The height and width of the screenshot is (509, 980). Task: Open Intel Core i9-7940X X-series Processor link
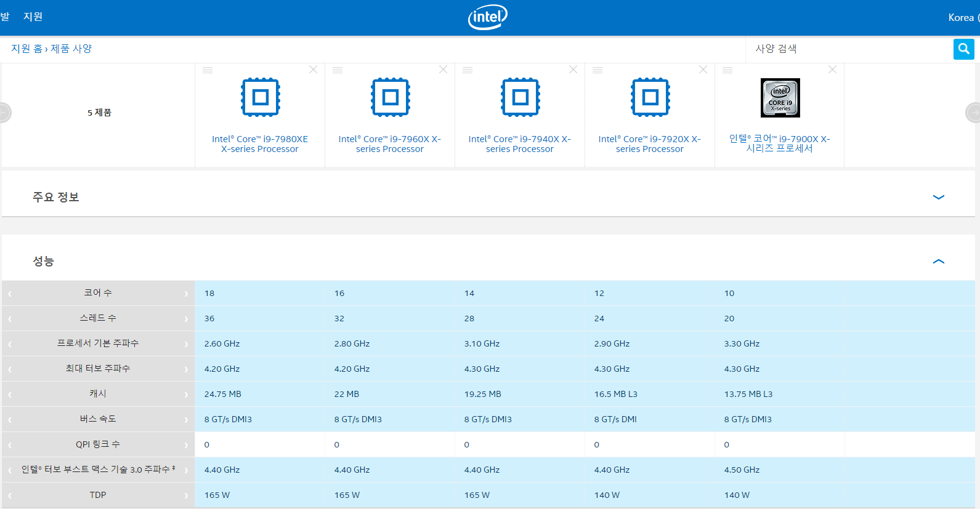tap(520, 144)
